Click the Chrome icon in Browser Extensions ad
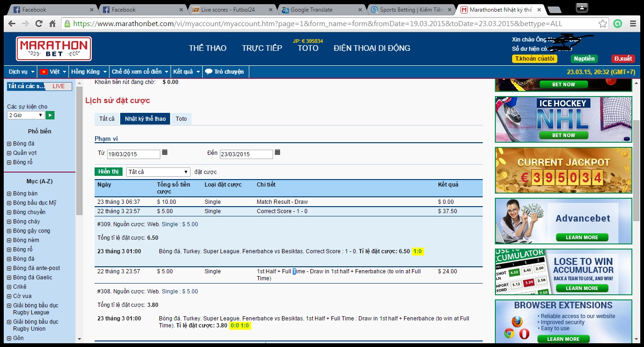The width and height of the screenshot is (644, 347). pos(509,333)
